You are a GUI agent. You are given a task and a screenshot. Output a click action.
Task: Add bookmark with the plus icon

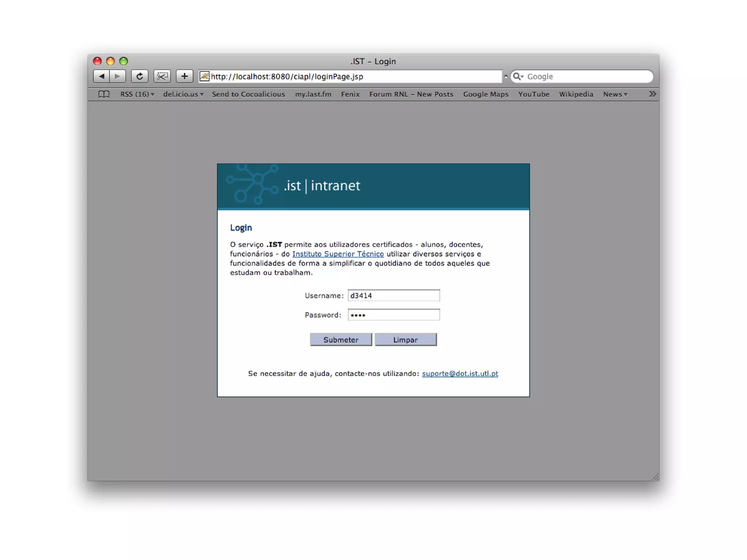point(185,76)
